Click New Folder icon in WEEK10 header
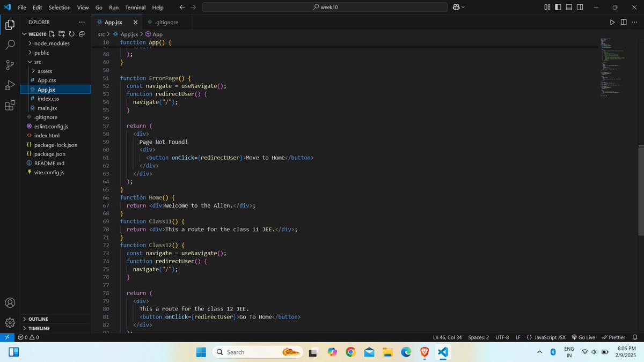The image size is (644, 362). tap(62, 34)
